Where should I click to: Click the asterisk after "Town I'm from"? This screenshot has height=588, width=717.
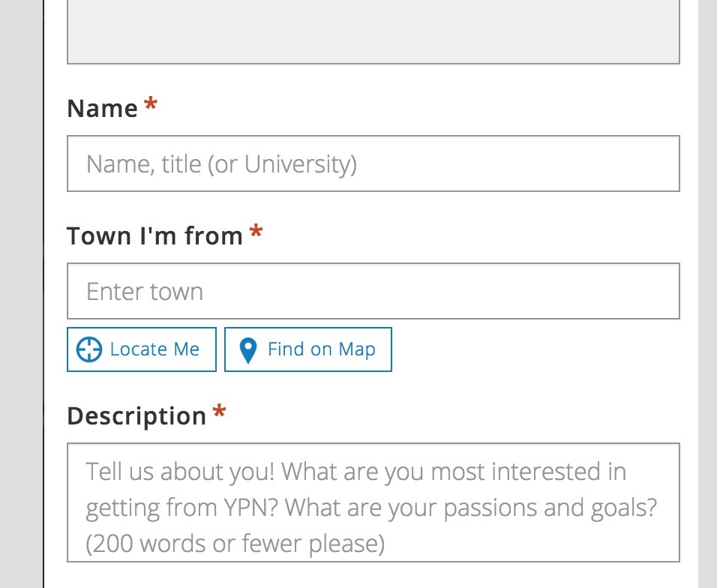[x=256, y=233]
